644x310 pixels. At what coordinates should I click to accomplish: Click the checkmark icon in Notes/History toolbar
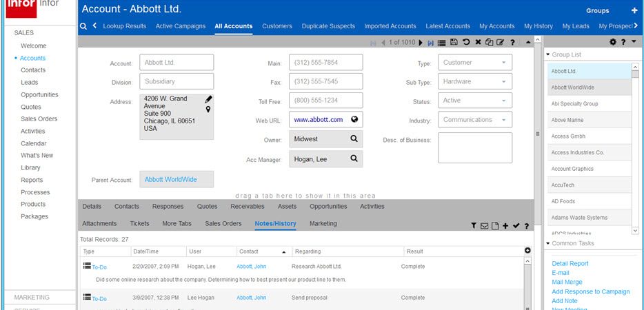click(516, 226)
